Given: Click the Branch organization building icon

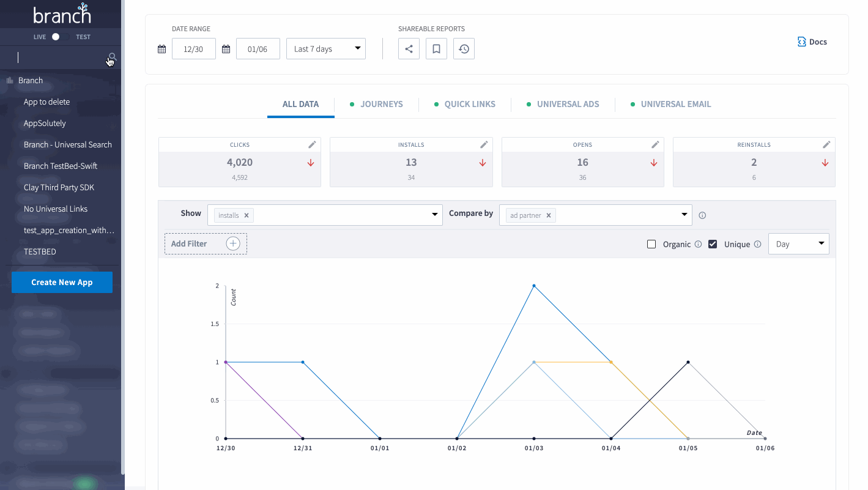Looking at the screenshot, I should click(10, 80).
